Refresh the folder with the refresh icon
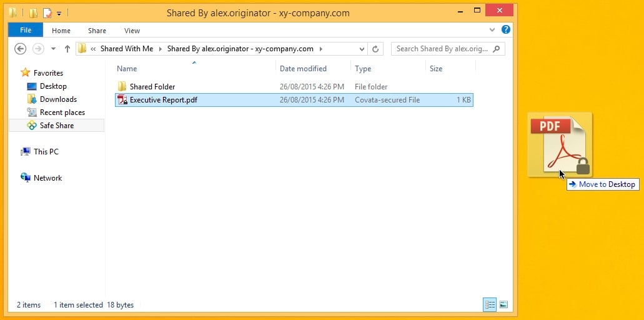Viewport: 644px width, 320px height. (375, 49)
